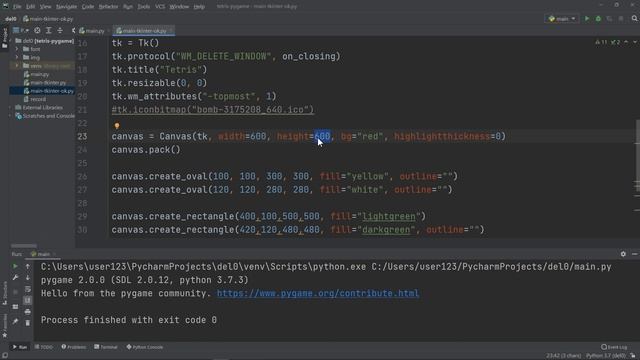Clear console output with trash icon
The image size is (640, 360).
pyautogui.click(x=28, y=323)
